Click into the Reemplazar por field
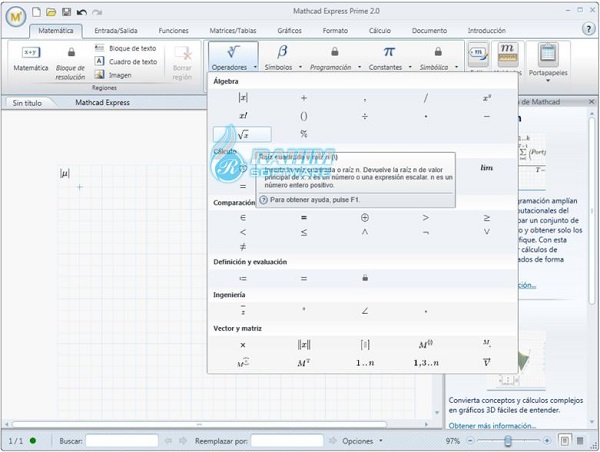This screenshot has height=452, width=600. coord(287,441)
